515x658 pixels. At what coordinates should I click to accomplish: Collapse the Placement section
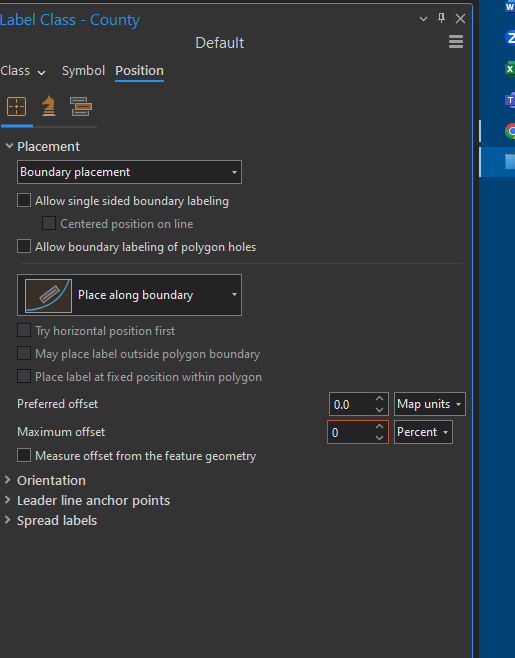(x=9, y=146)
